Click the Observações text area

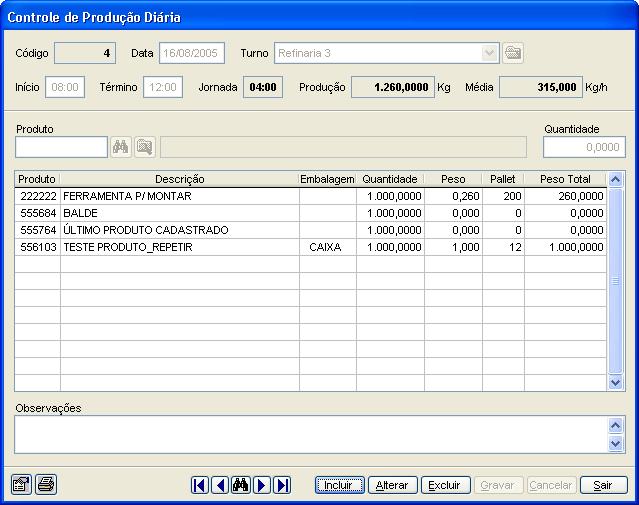point(311,434)
